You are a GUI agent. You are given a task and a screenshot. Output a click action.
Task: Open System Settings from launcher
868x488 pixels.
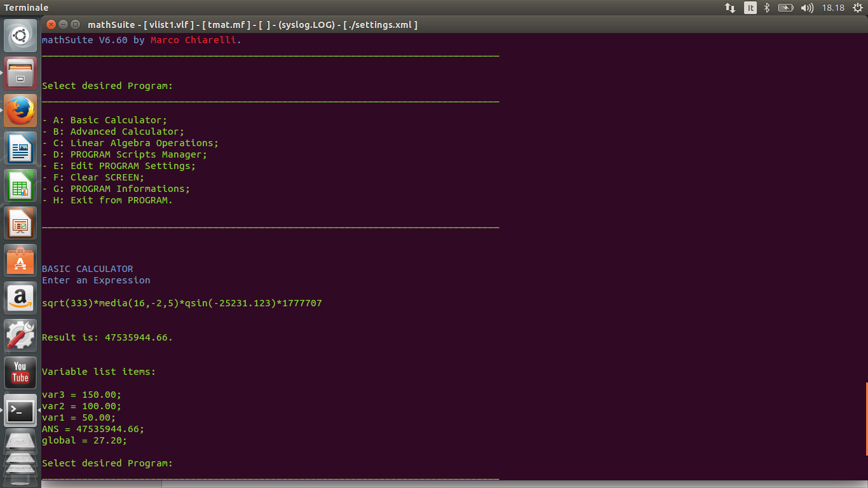tap(20, 336)
